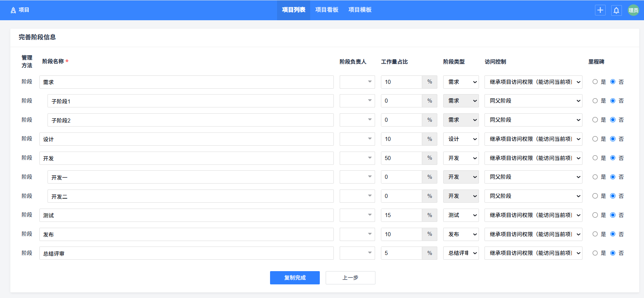The width and height of the screenshot is (644, 298).
Task: Open stage type dropdown for 设计 row
Action: point(461,139)
